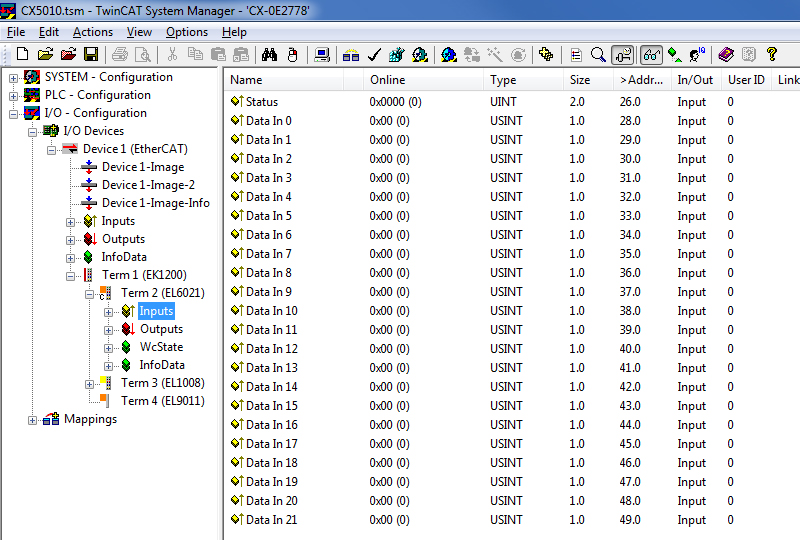
Task: Open the File menu
Action: (x=16, y=32)
